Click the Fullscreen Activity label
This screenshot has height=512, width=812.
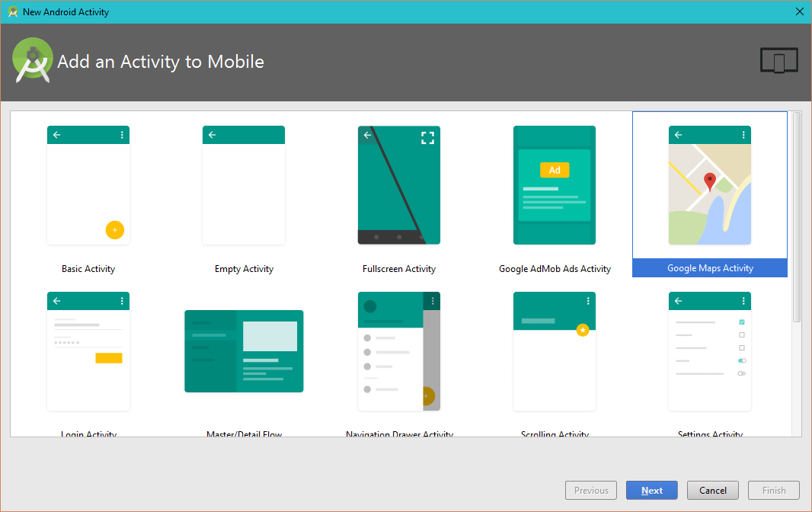pyautogui.click(x=398, y=268)
